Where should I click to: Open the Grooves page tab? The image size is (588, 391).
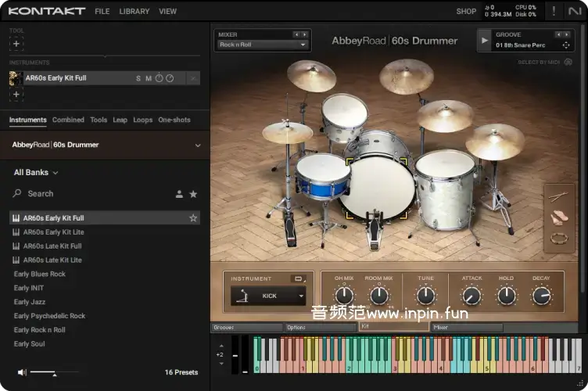tap(246, 328)
